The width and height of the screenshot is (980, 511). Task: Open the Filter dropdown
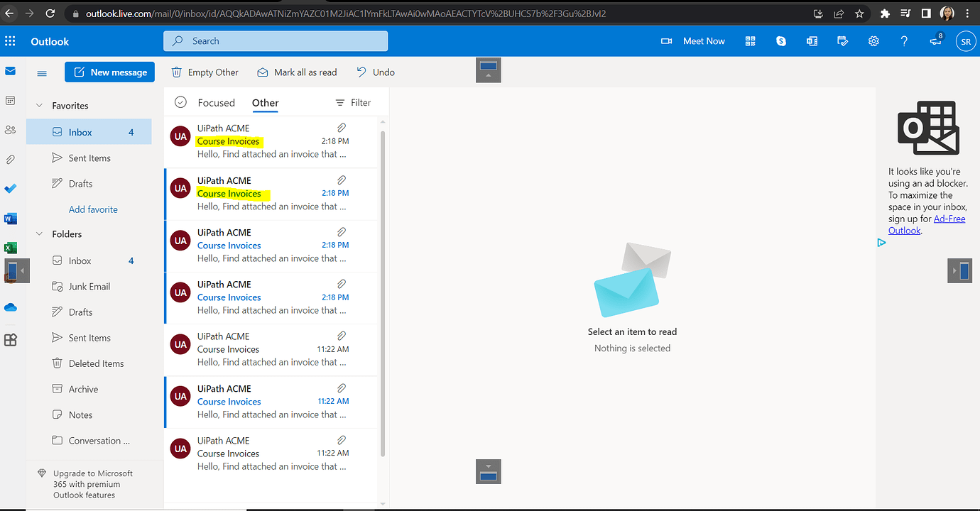(353, 102)
